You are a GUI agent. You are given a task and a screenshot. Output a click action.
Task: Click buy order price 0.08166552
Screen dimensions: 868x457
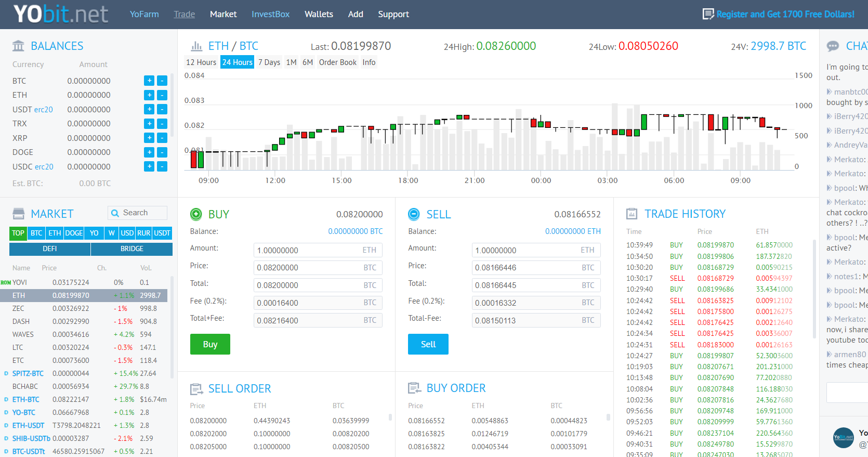point(426,421)
